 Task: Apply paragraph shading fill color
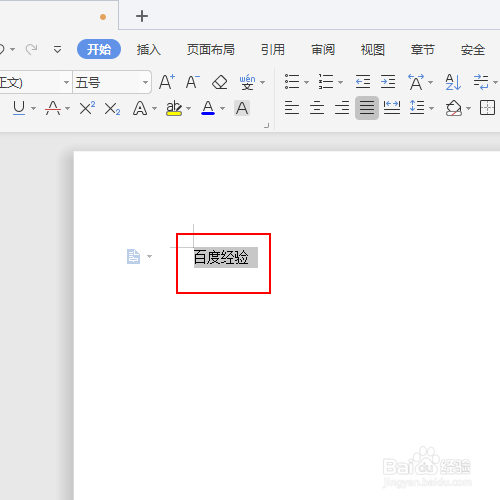pyautogui.click(x=454, y=108)
